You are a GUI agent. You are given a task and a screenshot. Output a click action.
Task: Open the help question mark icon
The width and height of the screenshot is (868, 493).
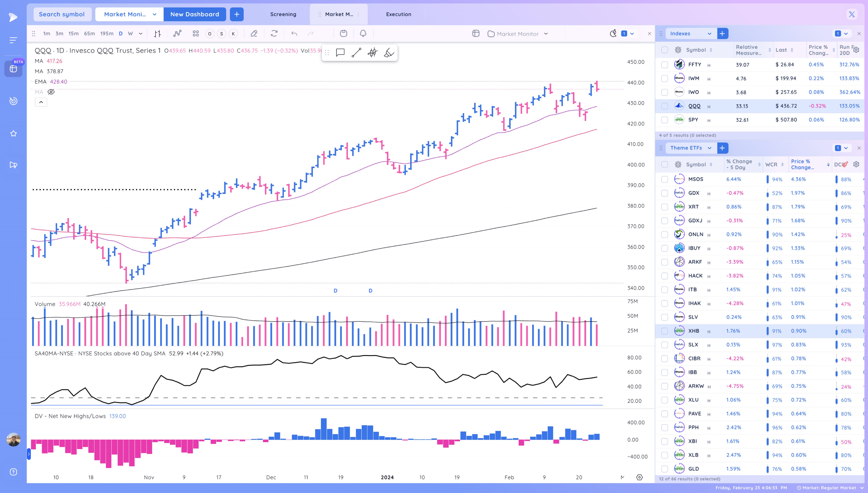pos(13,472)
